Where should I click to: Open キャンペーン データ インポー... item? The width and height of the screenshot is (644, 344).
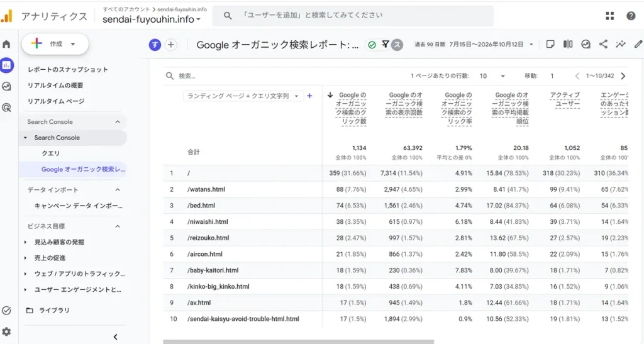pyautogui.click(x=79, y=206)
